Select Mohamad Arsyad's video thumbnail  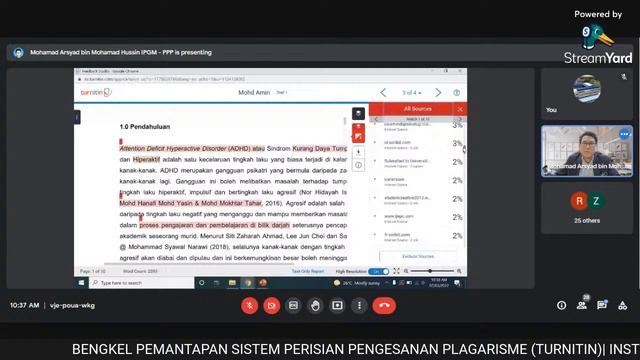tap(587, 151)
